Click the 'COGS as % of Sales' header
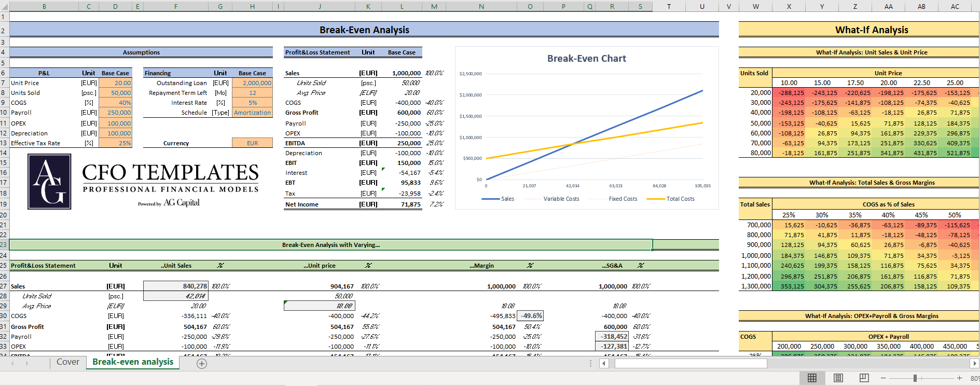Viewport: 980px width, 386px height. click(888, 204)
